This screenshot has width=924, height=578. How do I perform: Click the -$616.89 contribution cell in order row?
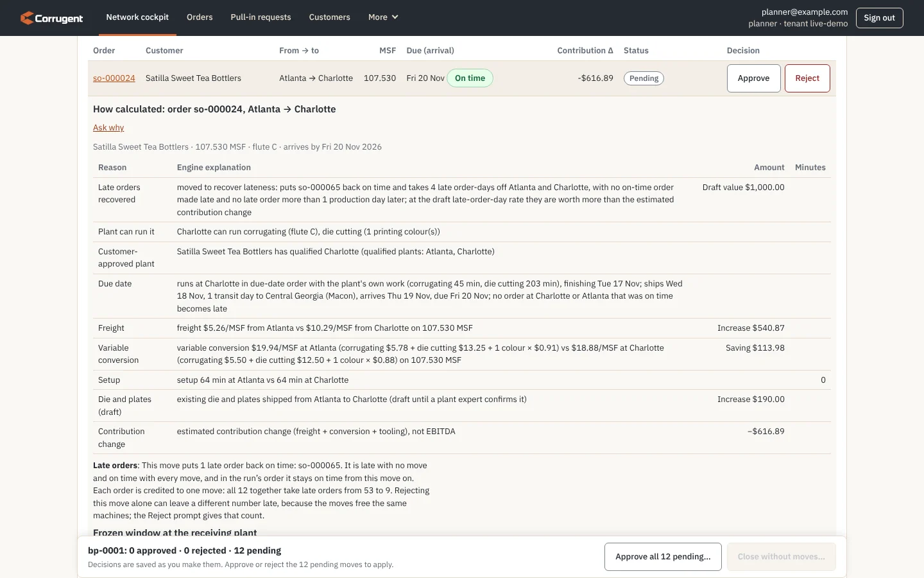click(x=595, y=78)
